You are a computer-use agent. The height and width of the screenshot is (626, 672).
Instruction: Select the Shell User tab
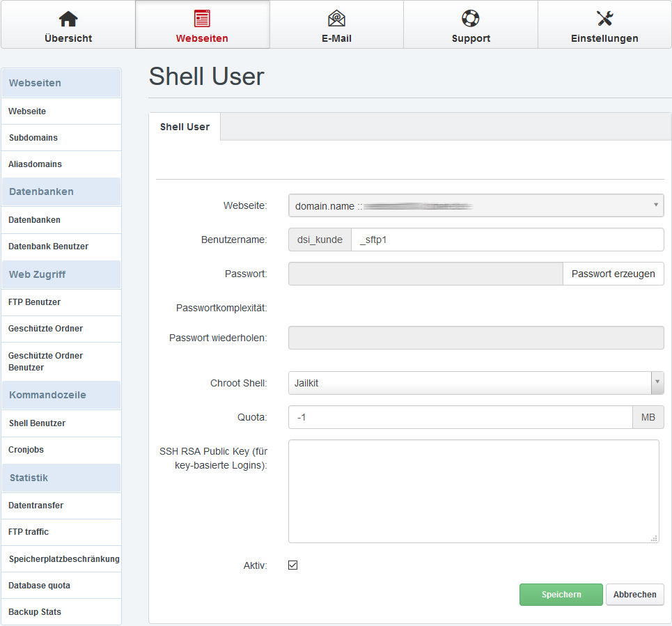[185, 127]
